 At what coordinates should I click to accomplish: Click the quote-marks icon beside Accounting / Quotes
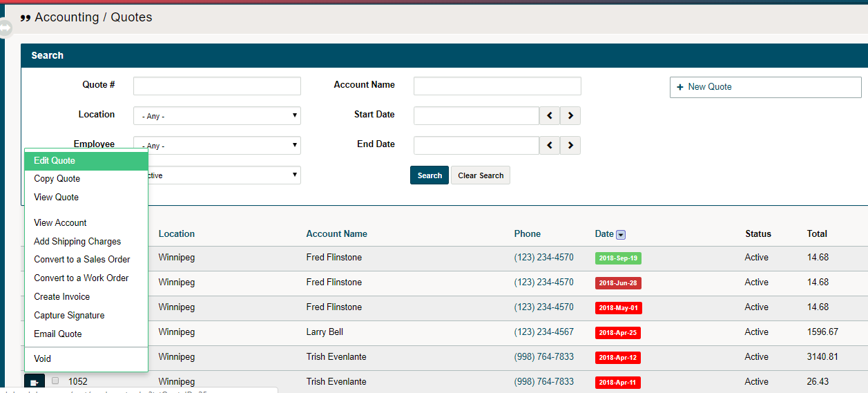[x=26, y=18]
